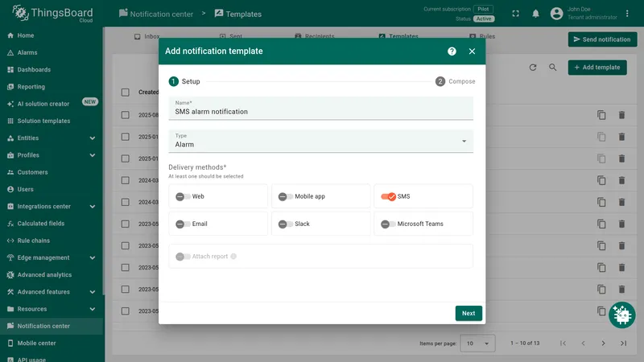Image resolution: width=644 pixels, height=362 pixels.
Task: Open search in templates table
Action: (553, 68)
